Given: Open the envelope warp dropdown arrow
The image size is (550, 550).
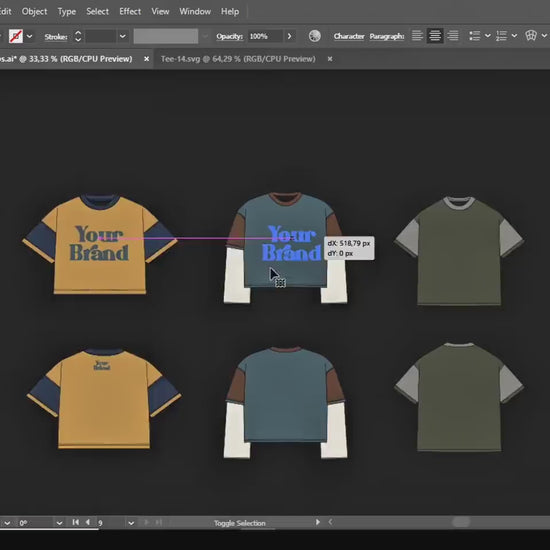Looking at the screenshot, I should (544, 36).
